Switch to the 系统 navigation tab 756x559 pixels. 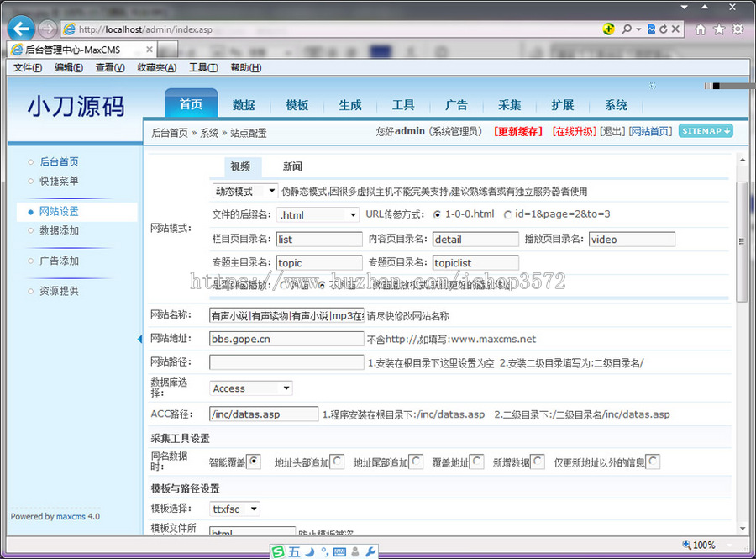(x=617, y=105)
